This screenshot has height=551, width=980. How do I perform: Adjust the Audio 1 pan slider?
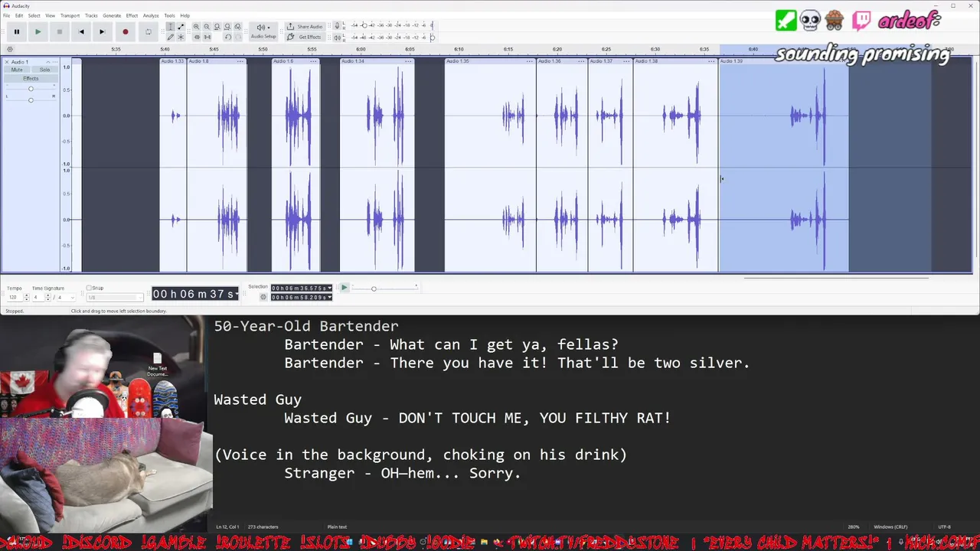[31, 99]
